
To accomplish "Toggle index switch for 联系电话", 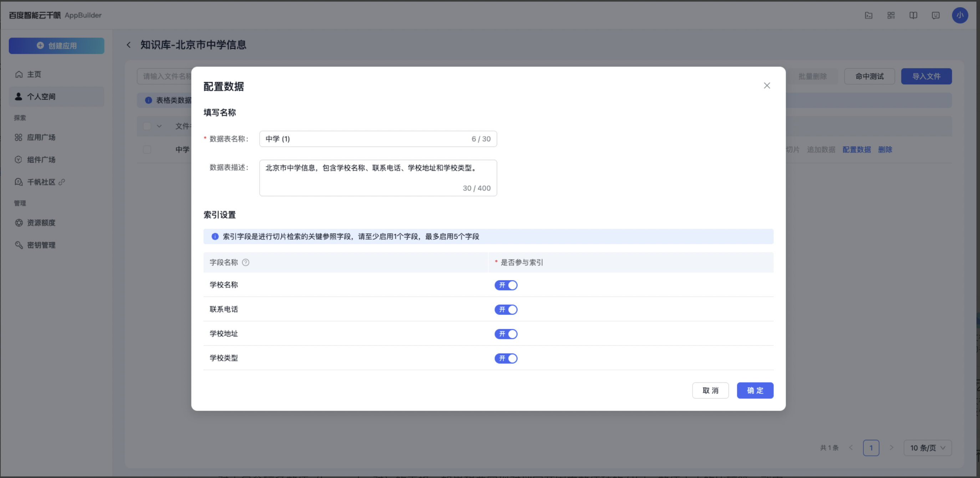I will point(506,309).
